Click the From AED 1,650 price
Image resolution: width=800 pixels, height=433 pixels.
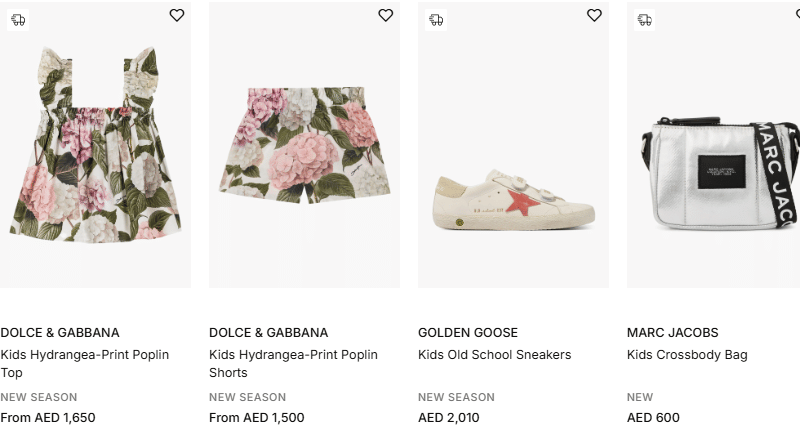[x=48, y=418]
